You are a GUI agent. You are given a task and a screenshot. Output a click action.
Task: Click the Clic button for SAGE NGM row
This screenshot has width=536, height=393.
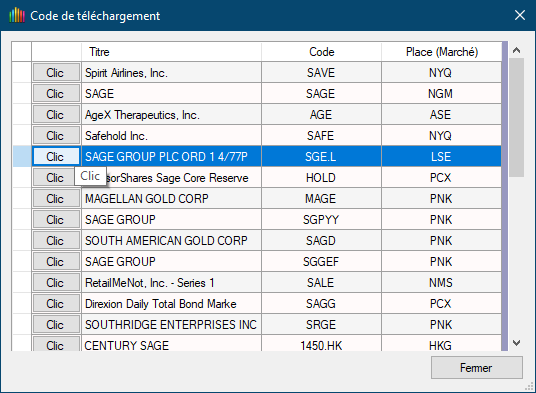(x=56, y=94)
